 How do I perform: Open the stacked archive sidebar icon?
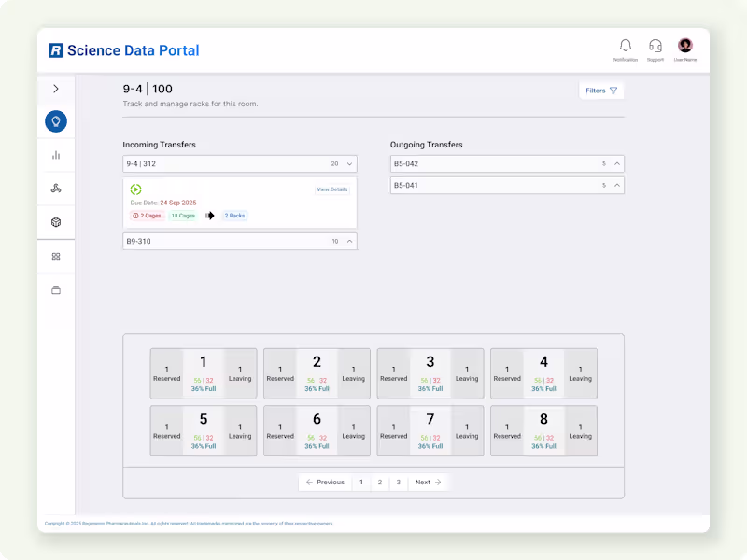(x=56, y=290)
